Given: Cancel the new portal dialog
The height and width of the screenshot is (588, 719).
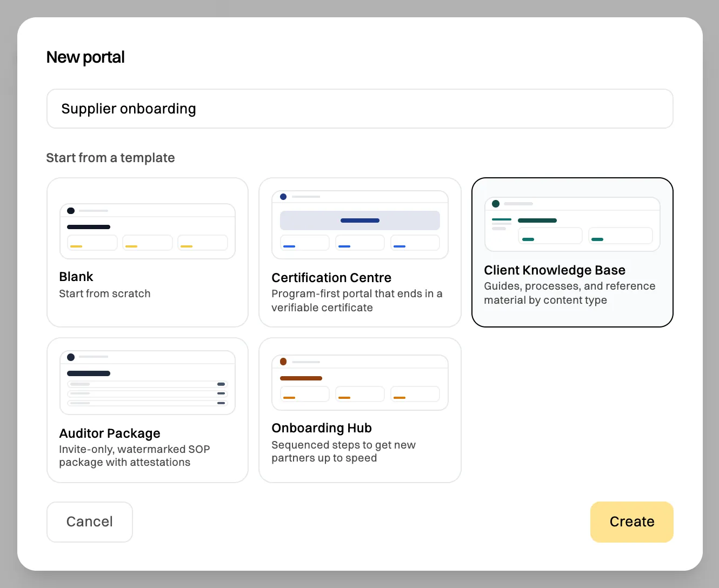Looking at the screenshot, I should (x=90, y=522).
